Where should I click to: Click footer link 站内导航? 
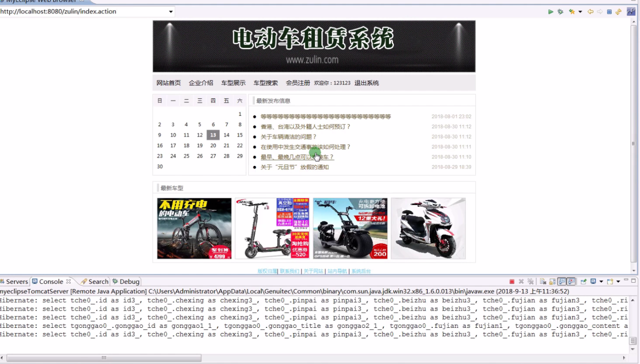click(x=337, y=271)
